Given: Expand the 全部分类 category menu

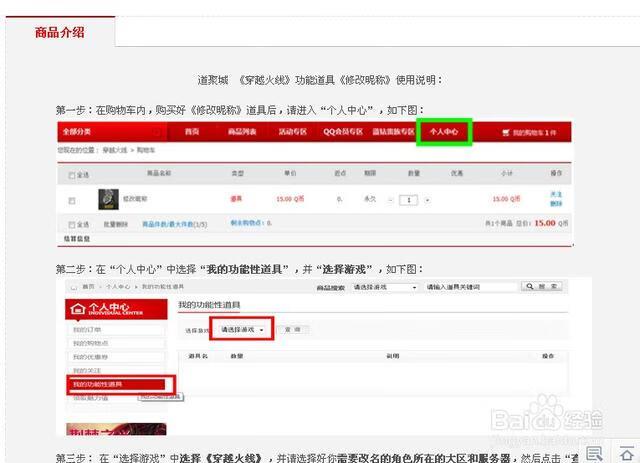Looking at the screenshot, I should coord(80,131).
